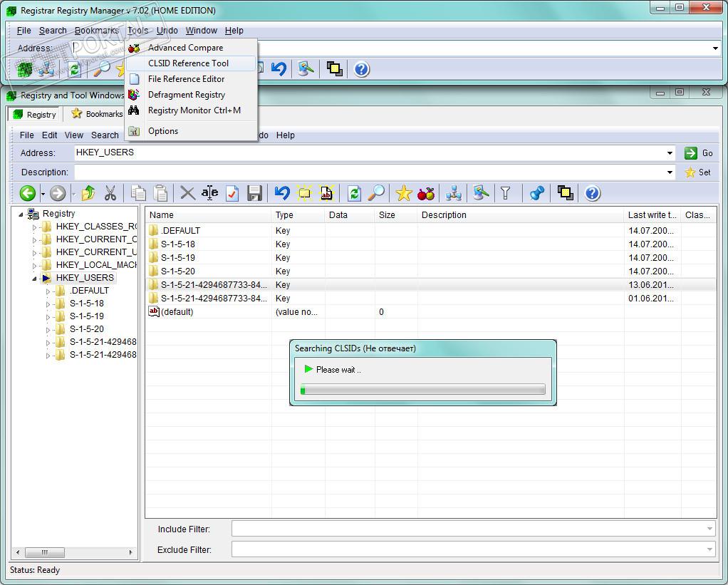
Task: Open main window Address dropdown arrow
Action: pyautogui.click(x=715, y=48)
